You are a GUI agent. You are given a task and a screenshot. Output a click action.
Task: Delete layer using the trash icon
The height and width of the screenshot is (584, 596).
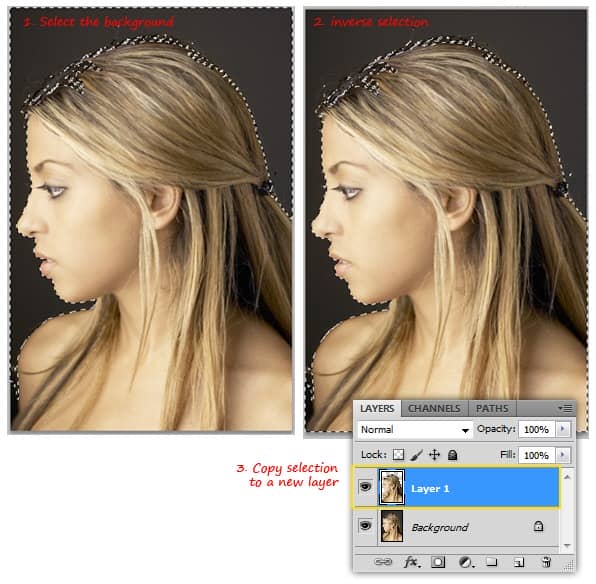(x=546, y=562)
